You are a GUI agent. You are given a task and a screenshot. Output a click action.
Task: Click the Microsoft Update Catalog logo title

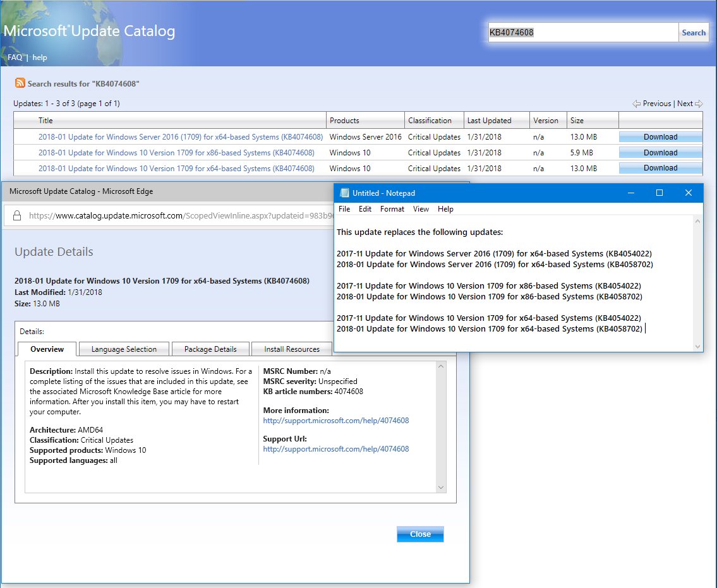coord(89,31)
